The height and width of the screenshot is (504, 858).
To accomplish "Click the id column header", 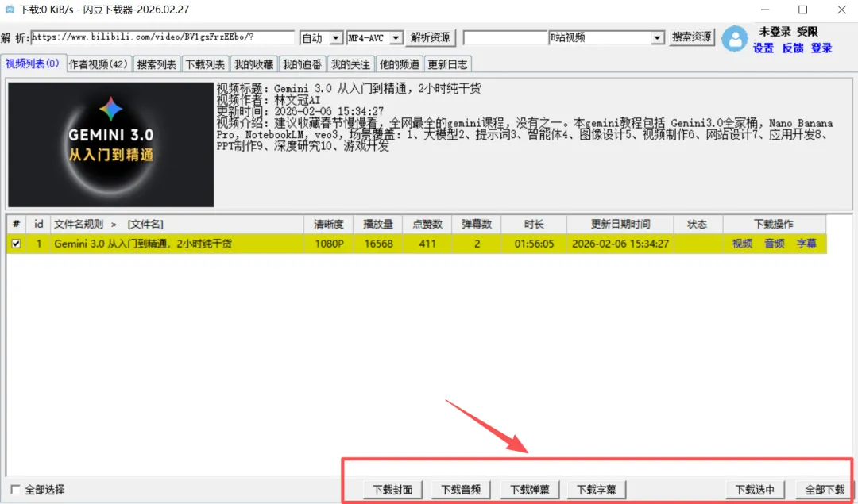I will click(38, 224).
